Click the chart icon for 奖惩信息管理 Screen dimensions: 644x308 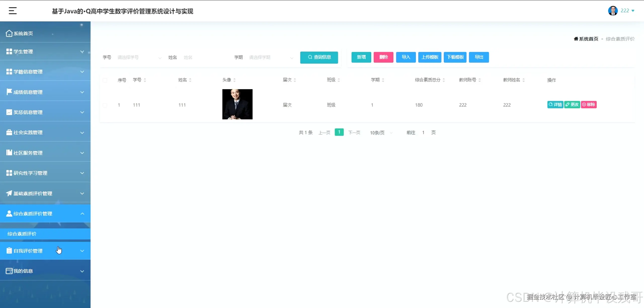9,112
